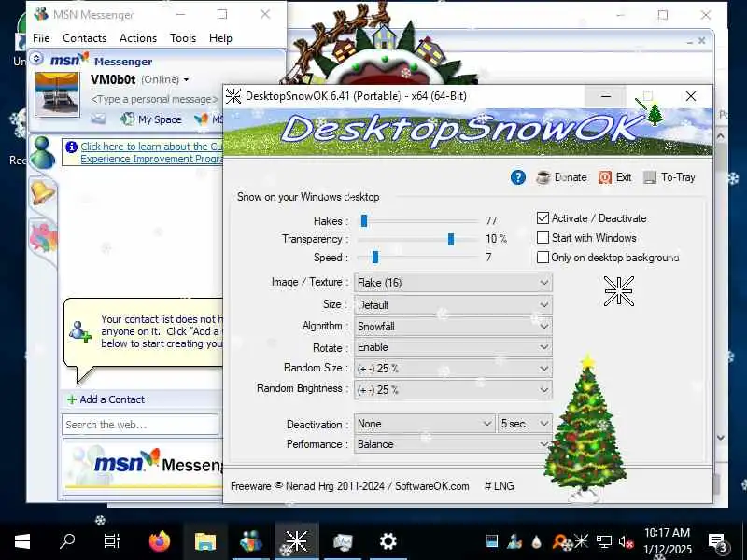Click the Transparency slider thumb

tap(451, 239)
